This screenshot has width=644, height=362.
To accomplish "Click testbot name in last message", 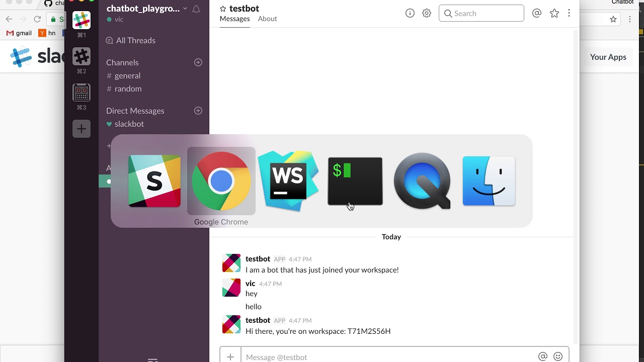I will coord(258,320).
